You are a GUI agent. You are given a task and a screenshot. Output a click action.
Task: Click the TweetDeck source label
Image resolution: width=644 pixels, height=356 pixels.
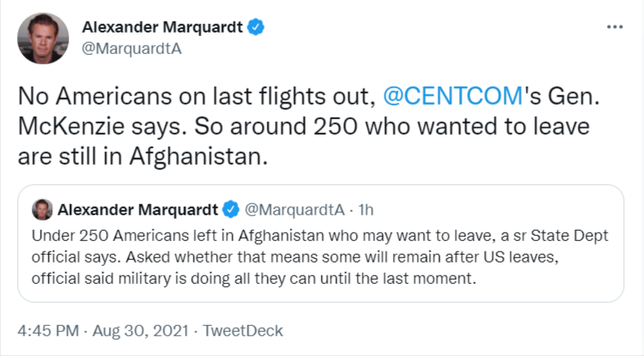240,330
